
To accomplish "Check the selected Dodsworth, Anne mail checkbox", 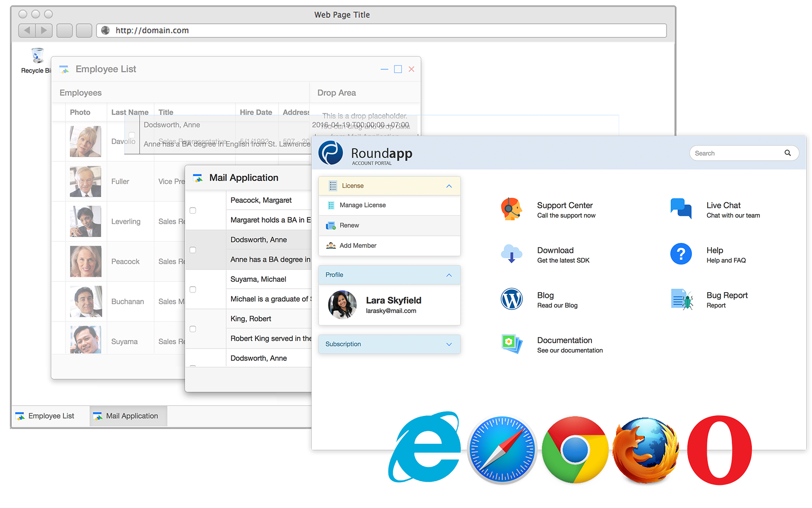I will (193, 250).
